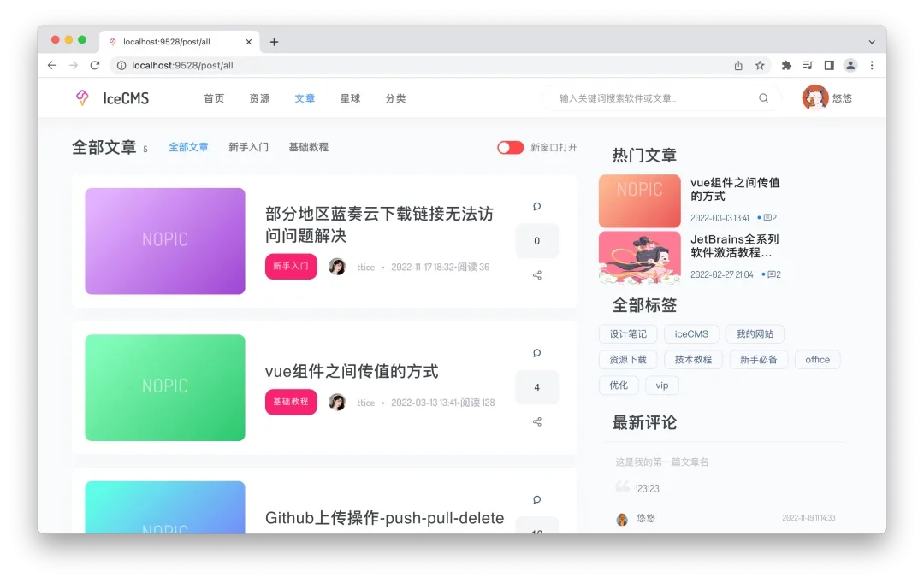
Task: Click the share icon on the vue article
Action: (x=536, y=421)
